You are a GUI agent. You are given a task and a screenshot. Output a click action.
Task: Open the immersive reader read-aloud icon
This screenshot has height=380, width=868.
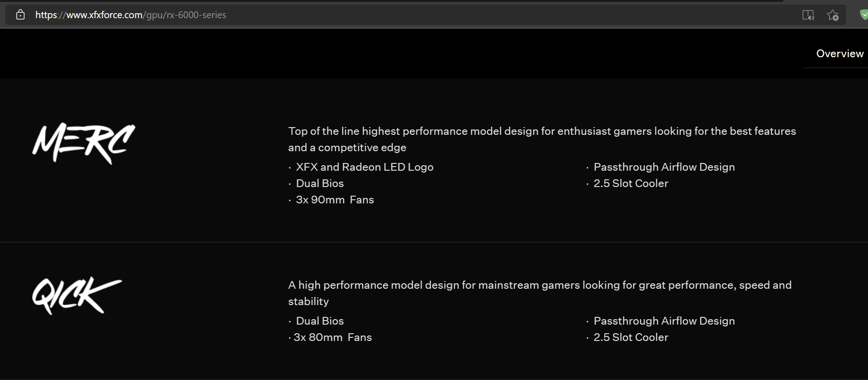pos(808,15)
